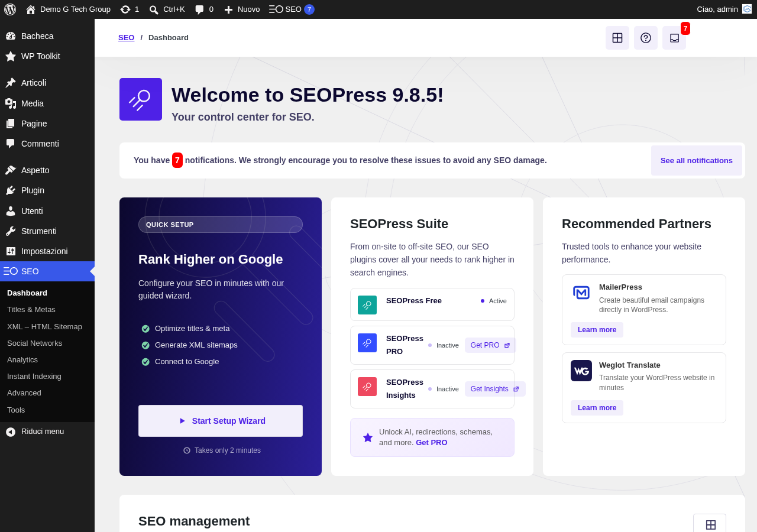This screenshot has height=532, width=757.
Task: Open Advanced submenu
Action: [x=24, y=392]
